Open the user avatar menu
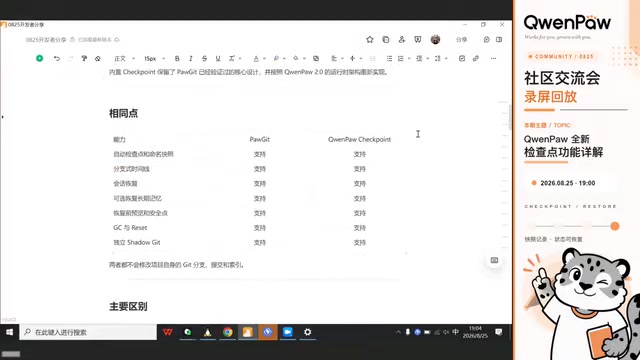 436,40
